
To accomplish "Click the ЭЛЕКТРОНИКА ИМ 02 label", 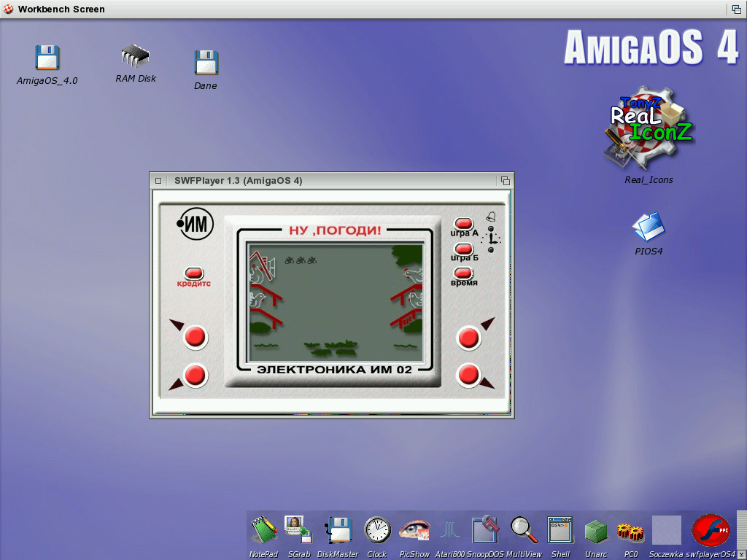I will point(334,370).
